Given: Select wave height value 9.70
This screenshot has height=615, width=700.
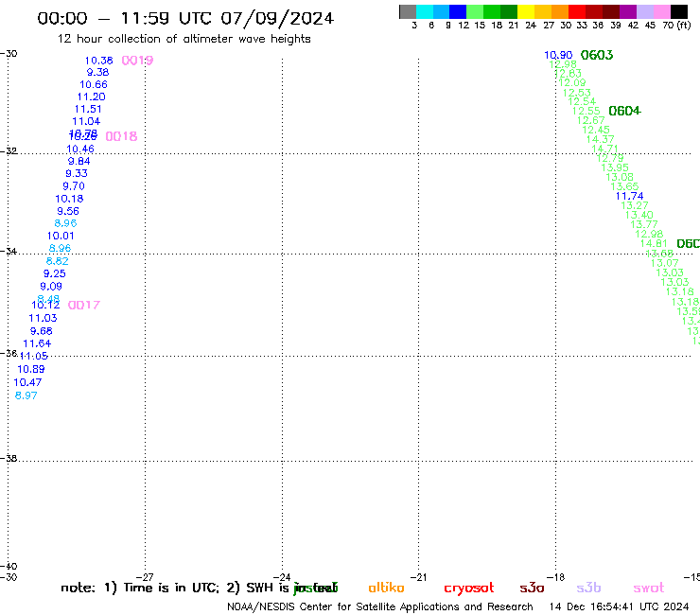Looking at the screenshot, I should point(74,185).
